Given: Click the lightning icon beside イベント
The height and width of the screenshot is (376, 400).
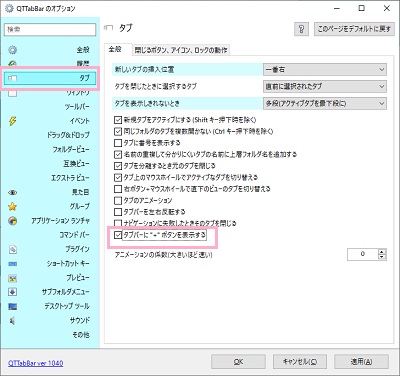Looking at the screenshot, I should point(12,121).
